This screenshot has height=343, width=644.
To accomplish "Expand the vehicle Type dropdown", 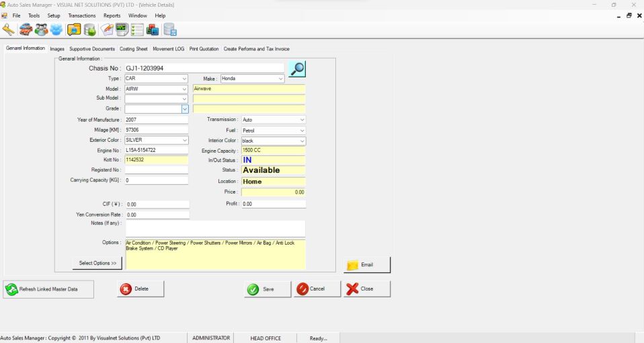I will (x=184, y=79).
